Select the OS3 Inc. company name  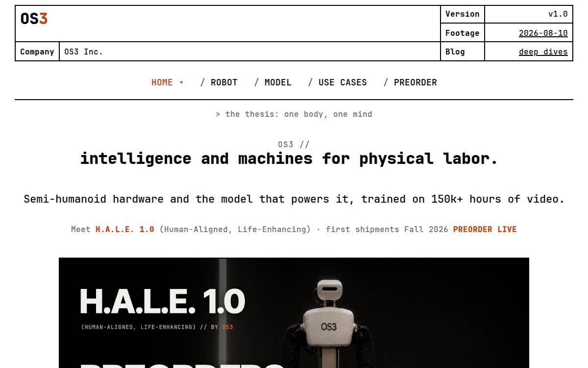83,52
